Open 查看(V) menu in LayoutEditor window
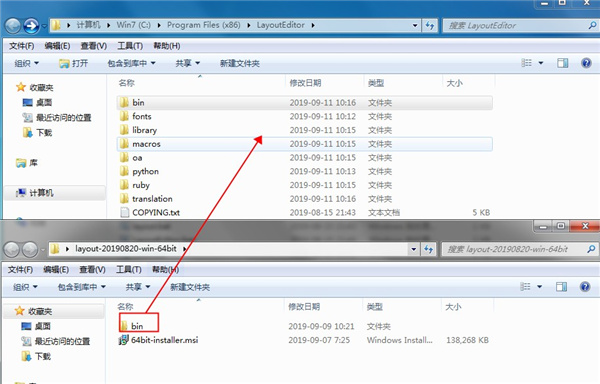Viewport: 600px width, 384px height. pos(94,46)
